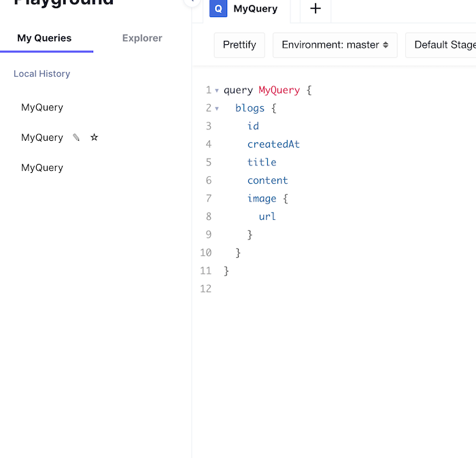Click line number 12 in the gutter
Image resolution: width=476 pixels, height=458 pixels.
[x=206, y=289]
